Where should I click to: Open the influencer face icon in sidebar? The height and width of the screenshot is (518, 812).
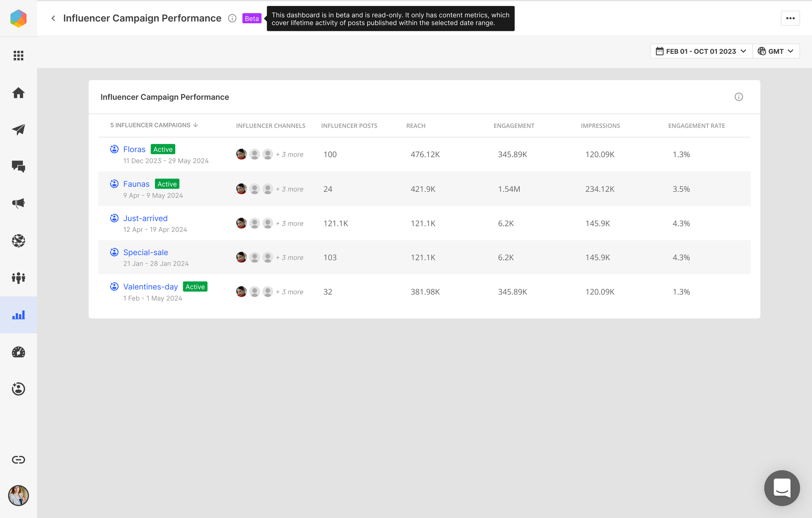coord(18,389)
